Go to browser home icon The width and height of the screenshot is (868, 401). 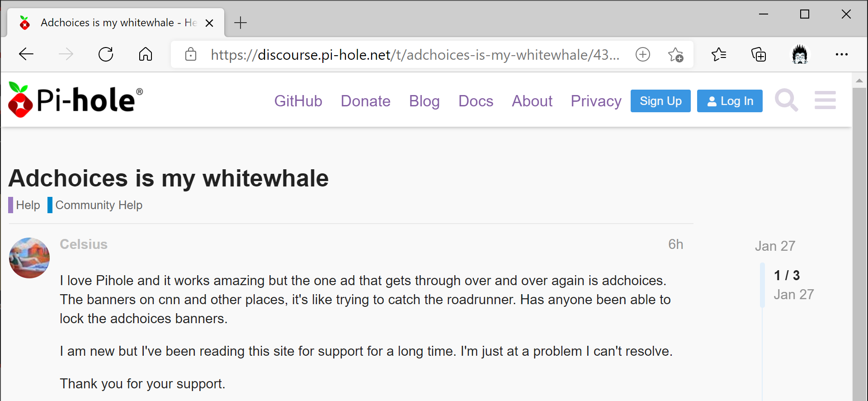point(146,54)
